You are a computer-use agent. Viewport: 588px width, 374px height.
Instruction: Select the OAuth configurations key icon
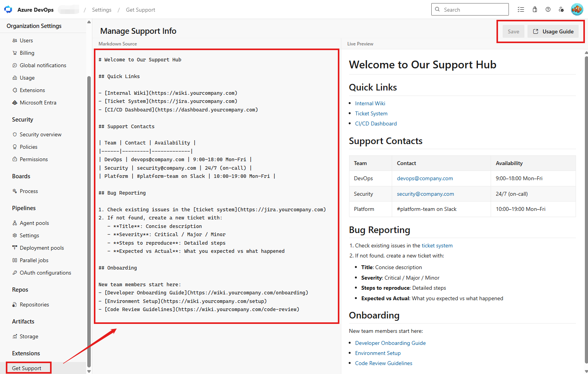coord(15,273)
